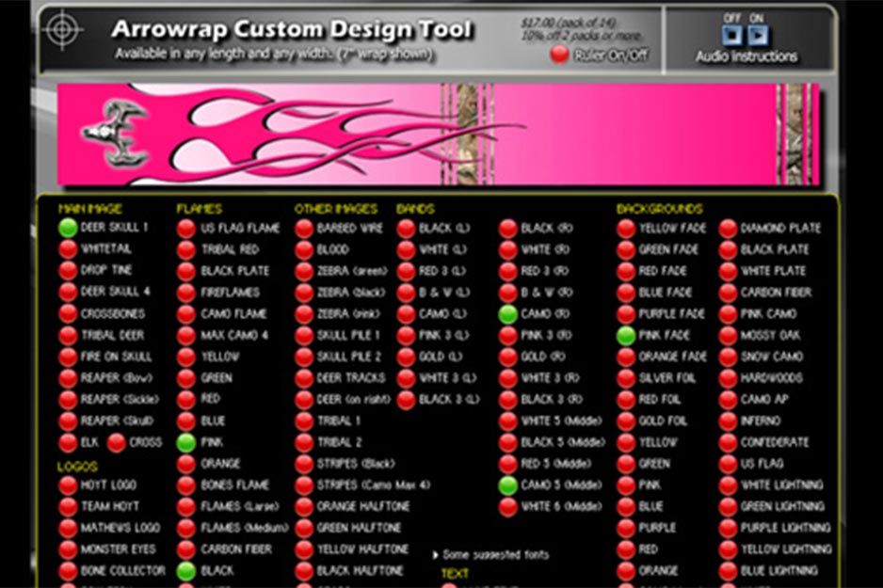Click the arrow beside Some suggested fonts
This screenshot has width=883, height=588.
click(435, 555)
